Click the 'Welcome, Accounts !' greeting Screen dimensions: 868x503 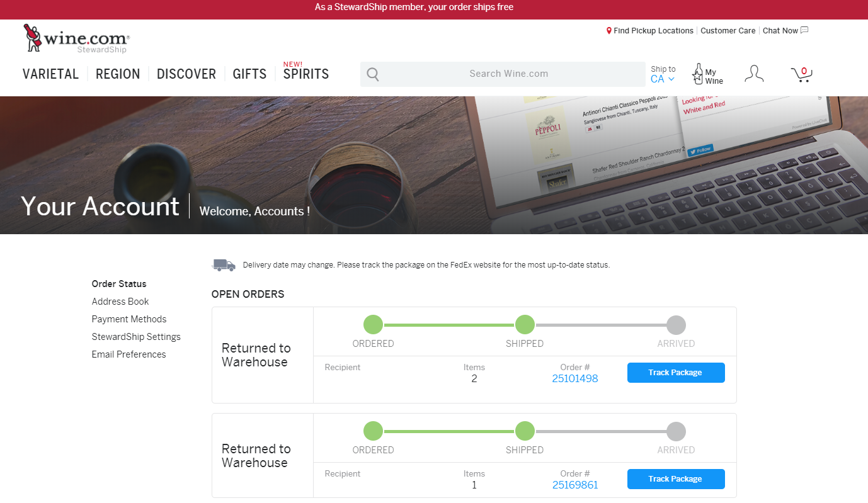coord(254,212)
